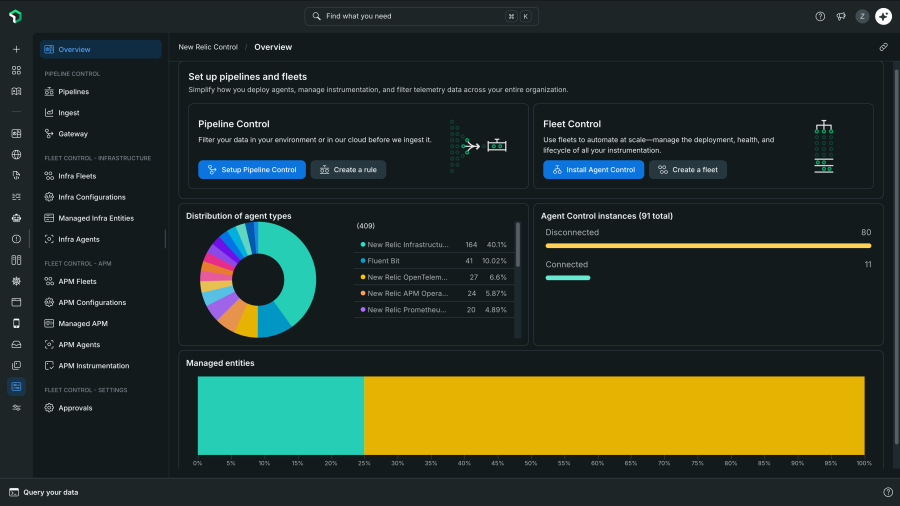Open the dashboard panel icon in left rail
The image size is (900, 506).
(16, 133)
